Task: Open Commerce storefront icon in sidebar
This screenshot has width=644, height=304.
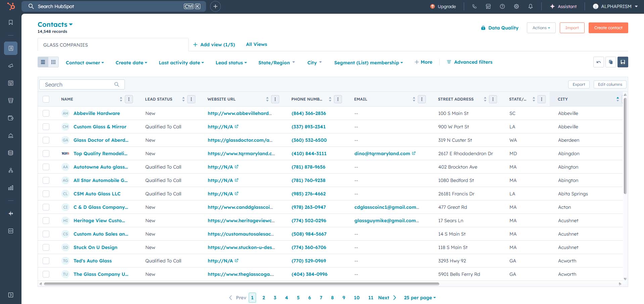Action: coord(11,101)
